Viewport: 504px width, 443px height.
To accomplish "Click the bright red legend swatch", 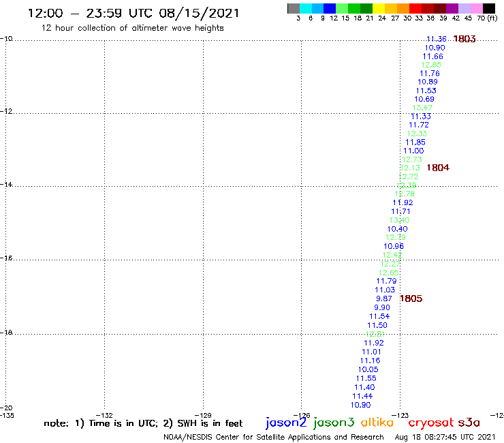I will (415, 8).
